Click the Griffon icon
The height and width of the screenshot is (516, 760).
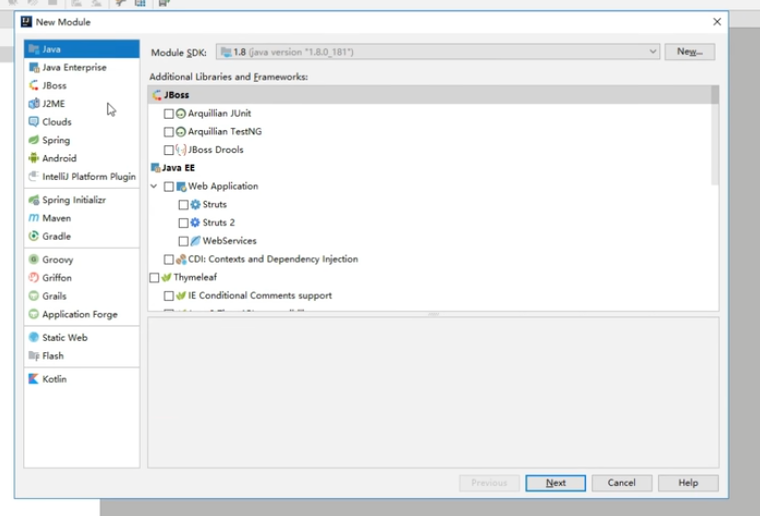pos(33,278)
